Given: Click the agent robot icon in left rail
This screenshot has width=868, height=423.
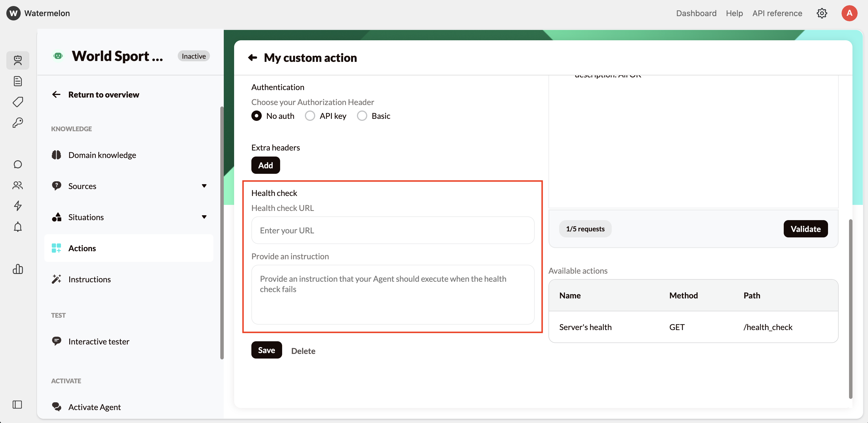Looking at the screenshot, I should coord(18,60).
